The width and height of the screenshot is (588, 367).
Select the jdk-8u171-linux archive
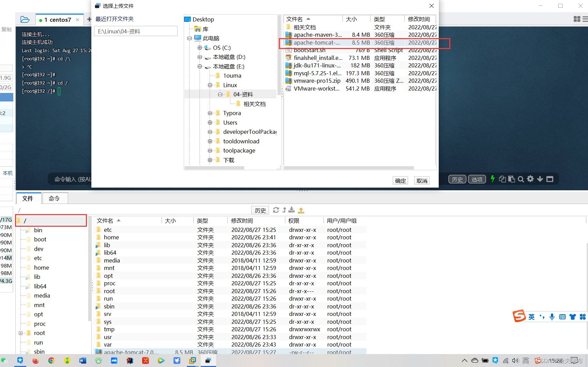click(x=360, y=65)
